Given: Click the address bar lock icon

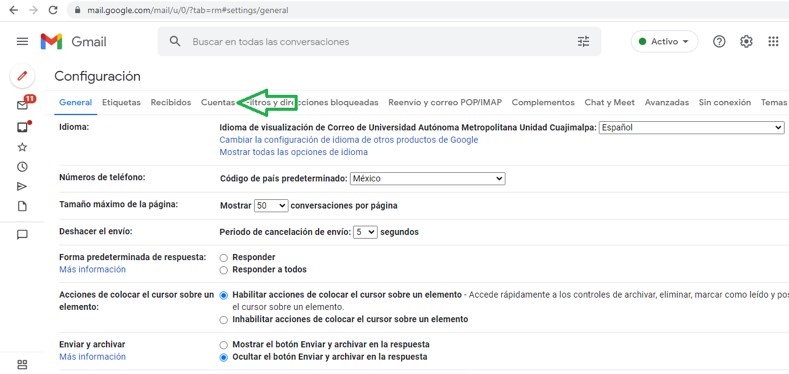Looking at the screenshot, I should [77, 10].
